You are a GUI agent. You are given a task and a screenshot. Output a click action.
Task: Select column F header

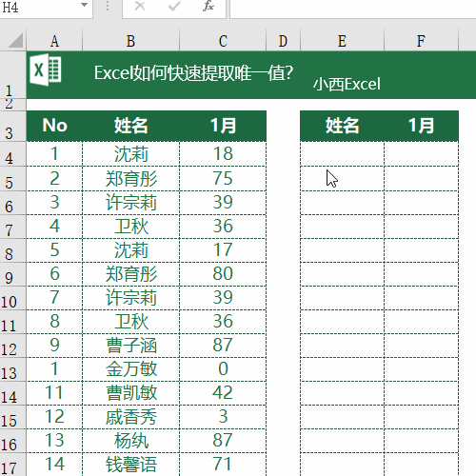tap(421, 41)
